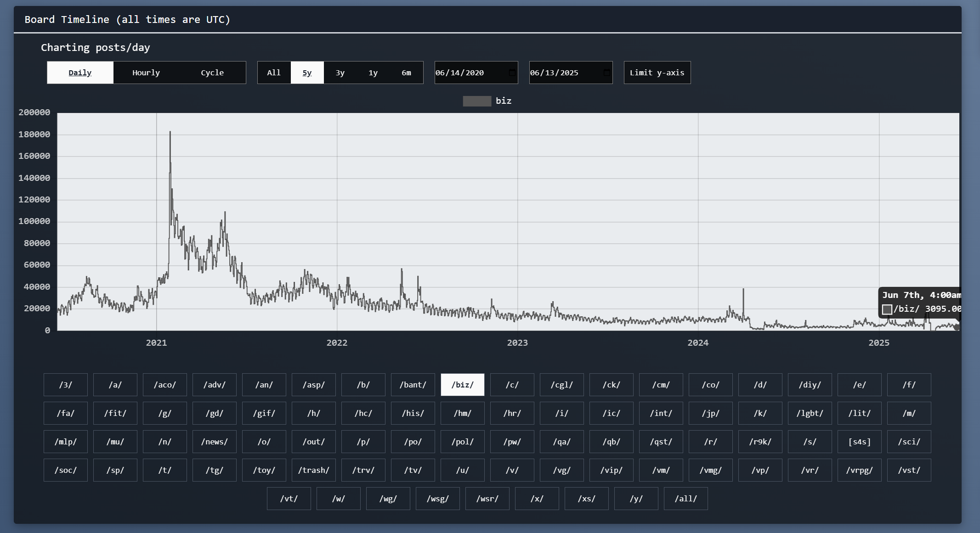This screenshot has height=533, width=980.
Task: Select the /lgbt/ board button
Action: coord(810,413)
